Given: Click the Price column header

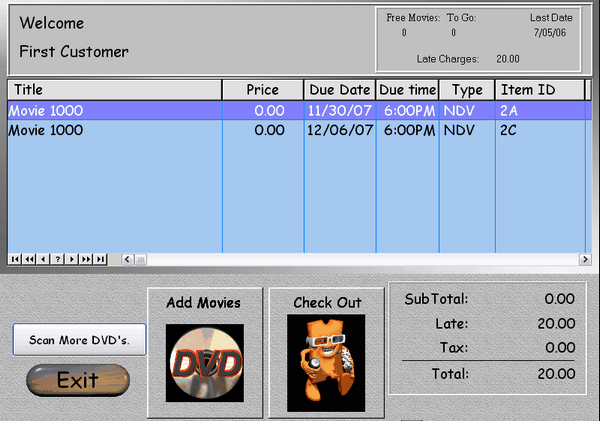Looking at the screenshot, I should [263, 90].
